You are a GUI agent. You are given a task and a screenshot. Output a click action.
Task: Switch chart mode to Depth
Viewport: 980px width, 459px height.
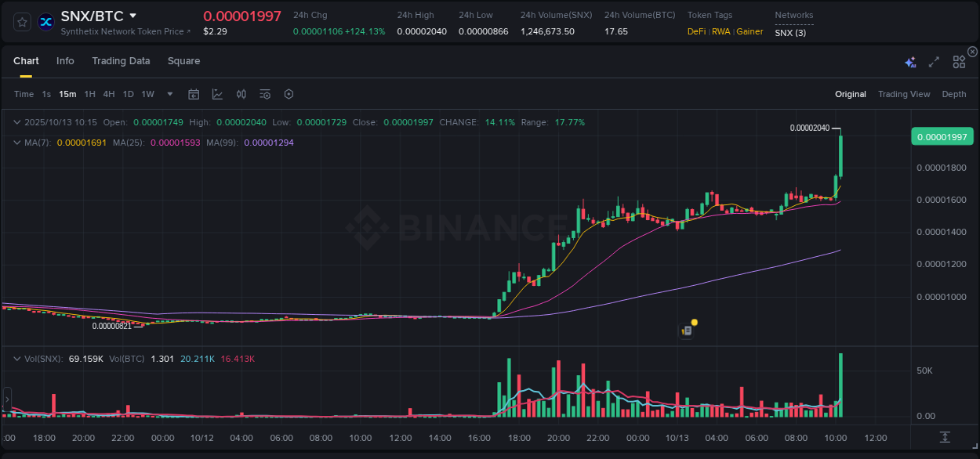(x=953, y=93)
